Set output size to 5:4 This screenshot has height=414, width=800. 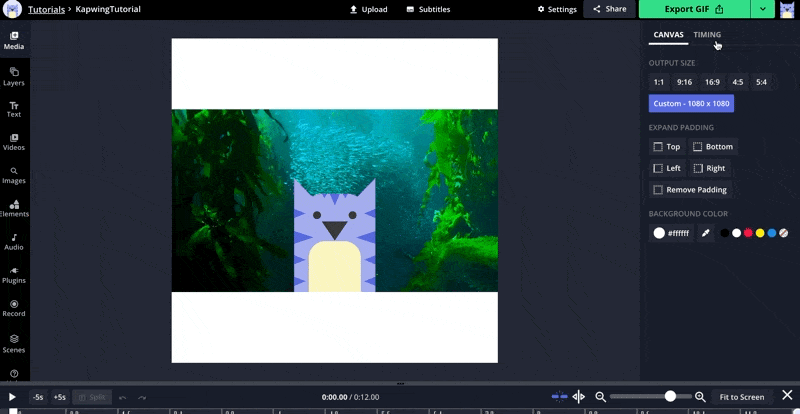pyautogui.click(x=761, y=82)
